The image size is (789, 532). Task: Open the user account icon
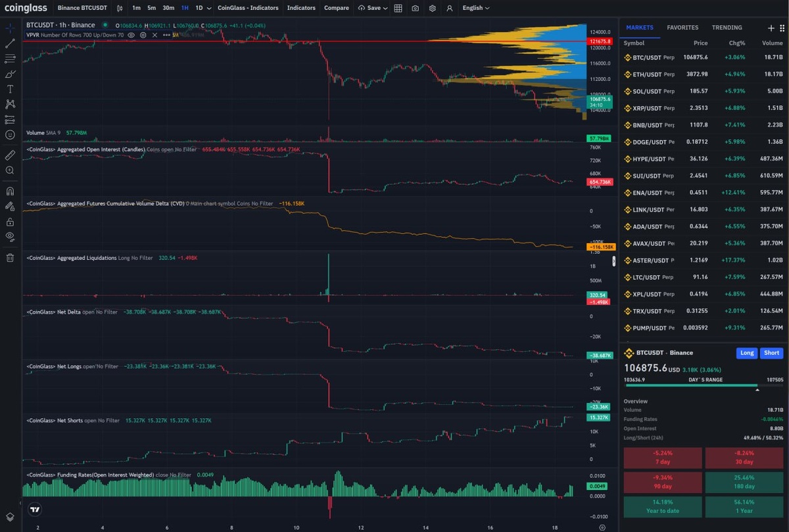(x=450, y=8)
